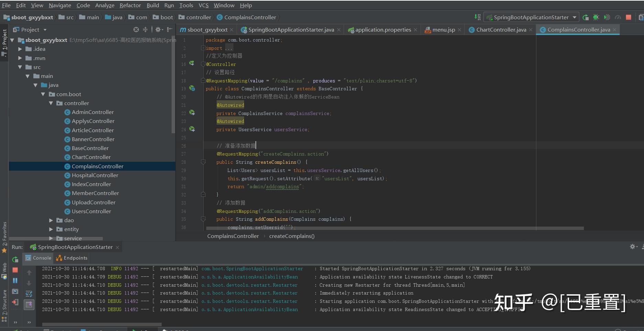This screenshot has height=331, width=644.
Task: Open the SpringBootApplicationStarter run configuration dropdown
Action: click(x=531, y=17)
